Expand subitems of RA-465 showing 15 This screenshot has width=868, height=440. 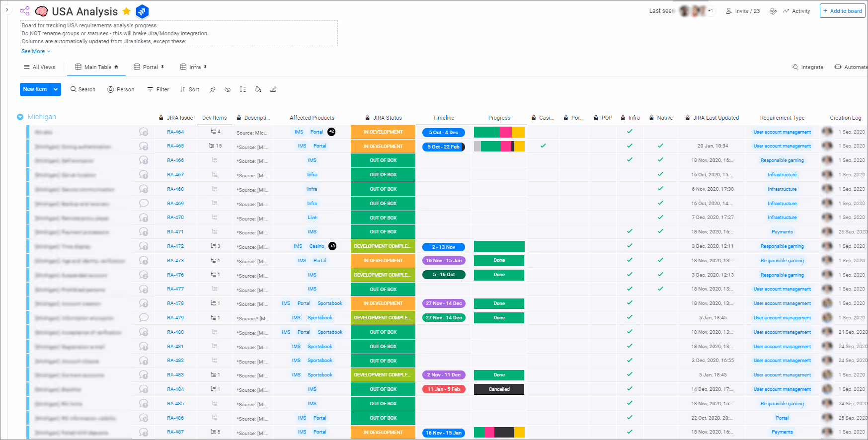[215, 146]
